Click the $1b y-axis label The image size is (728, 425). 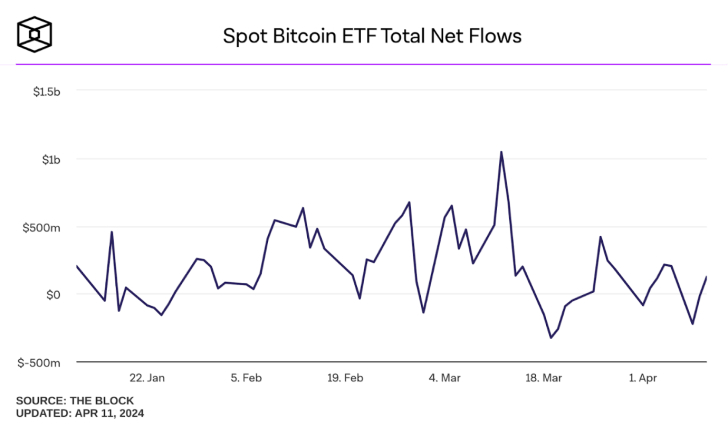tap(51, 159)
